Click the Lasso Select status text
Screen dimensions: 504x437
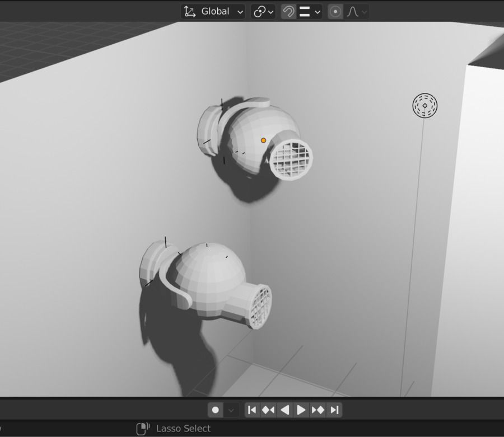coord(183,429)
